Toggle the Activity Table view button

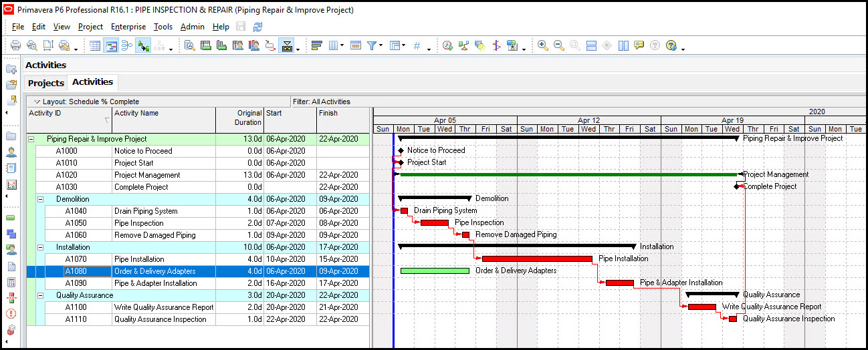pyautogui.click(x=96, y=45)
